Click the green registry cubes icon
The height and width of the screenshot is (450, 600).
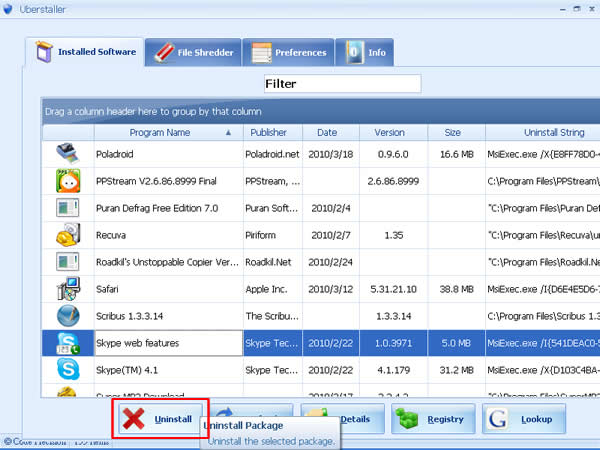407,418
